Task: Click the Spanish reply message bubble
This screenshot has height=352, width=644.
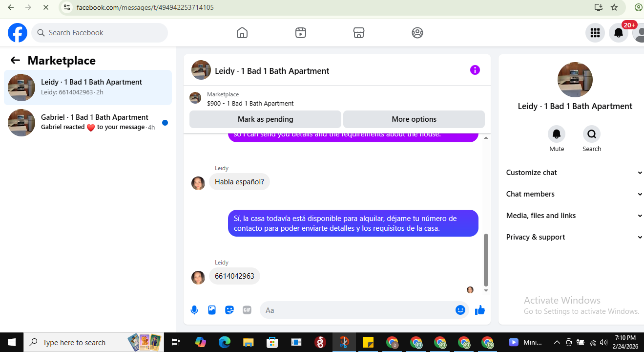Action: pyautogui.click(x=353, y=223)
